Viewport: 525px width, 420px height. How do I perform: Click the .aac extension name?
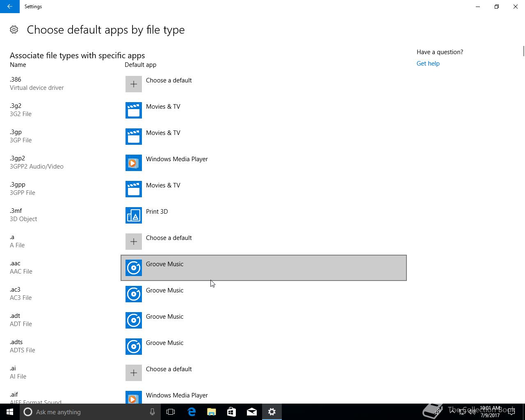[15, 263]
